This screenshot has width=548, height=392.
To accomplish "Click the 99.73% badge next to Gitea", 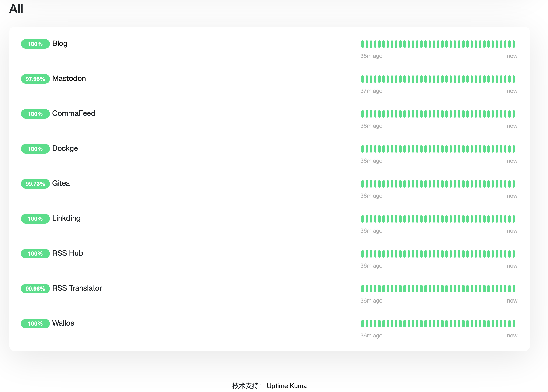I will pos(35,184).
